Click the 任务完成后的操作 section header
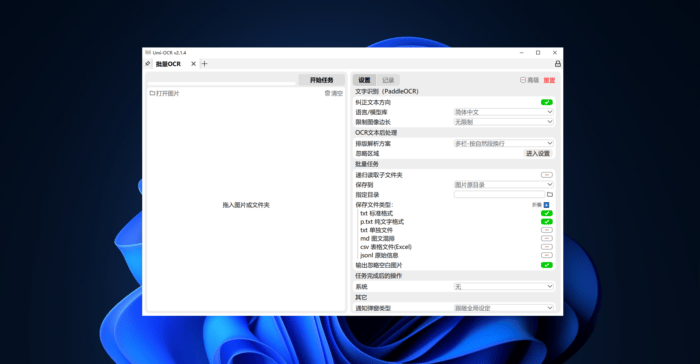 coord(379,276)
